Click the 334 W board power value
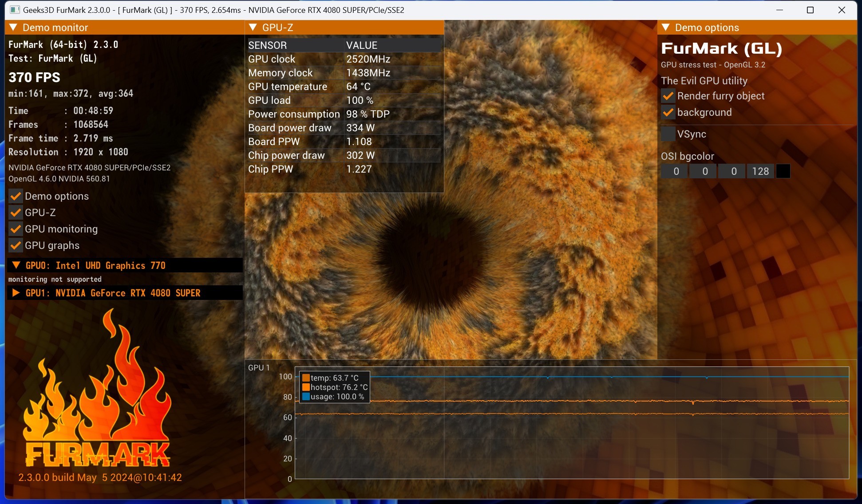 (x=360, y=128)
